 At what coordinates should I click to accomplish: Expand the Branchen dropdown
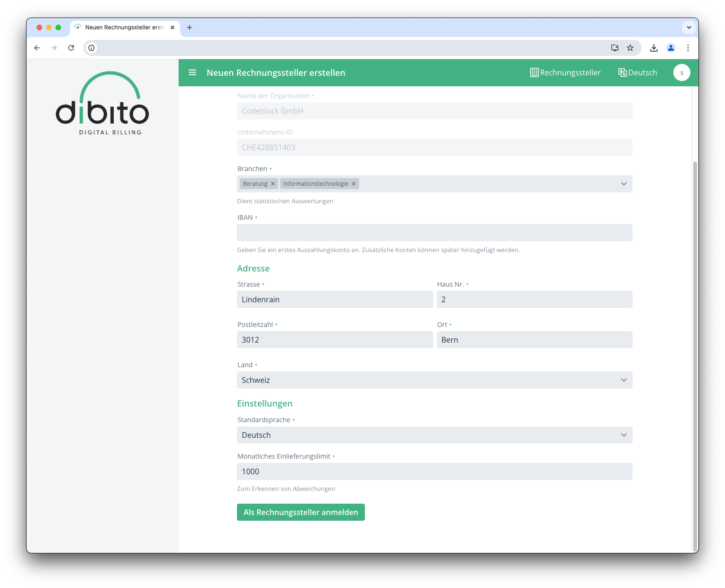(624, 184)
